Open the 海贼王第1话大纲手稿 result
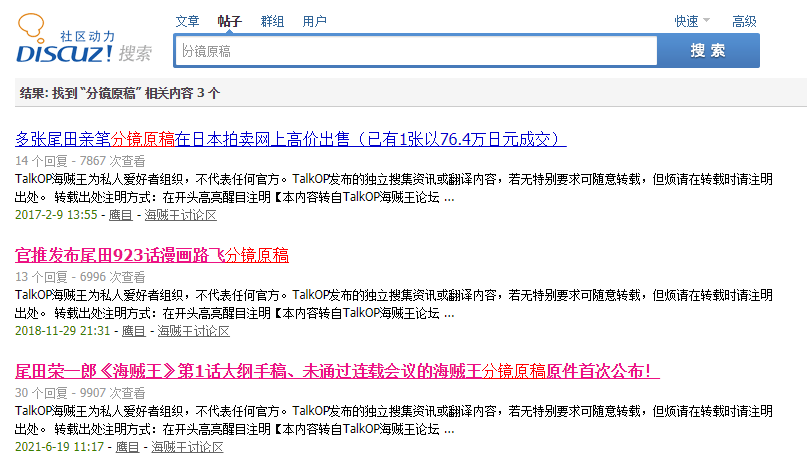This screenshot has width=807, height=463. pyautogui.click(x=337, y=371)
